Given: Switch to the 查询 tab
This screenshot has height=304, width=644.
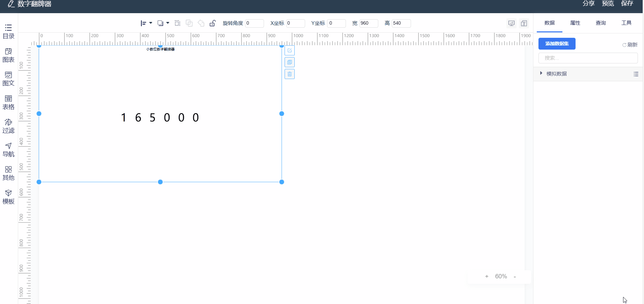Looking at the screenshot, I should 601,23.
